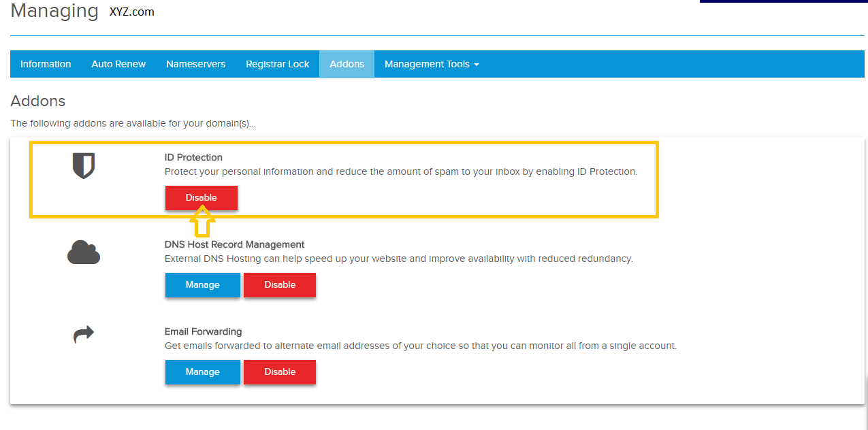
Task: Click the DNS Host Record cloud icon
Action: (84, 252)
